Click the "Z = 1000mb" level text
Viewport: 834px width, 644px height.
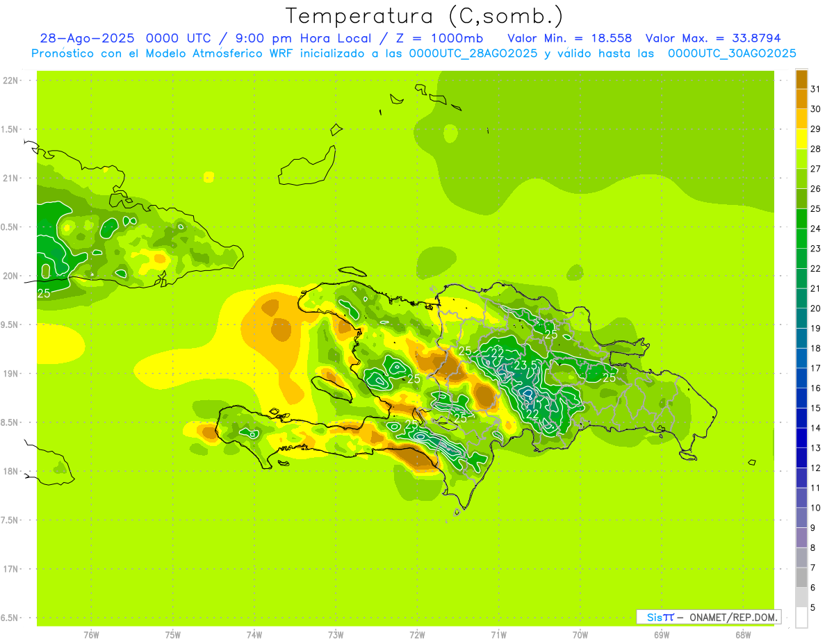[x=439, y=38]
